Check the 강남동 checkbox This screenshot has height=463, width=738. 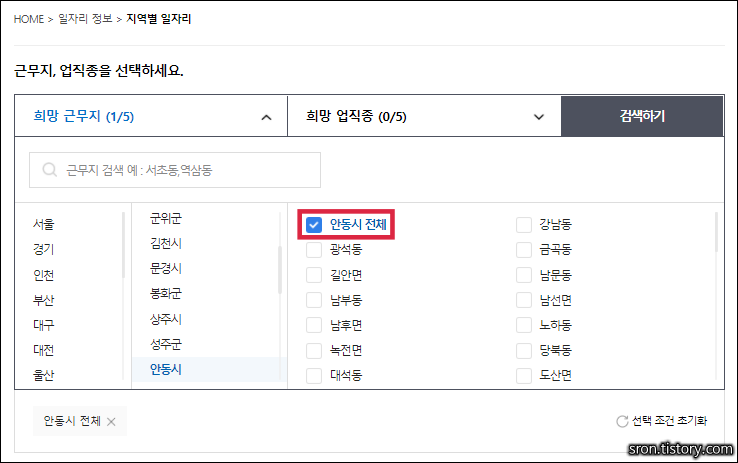(524, 225)
